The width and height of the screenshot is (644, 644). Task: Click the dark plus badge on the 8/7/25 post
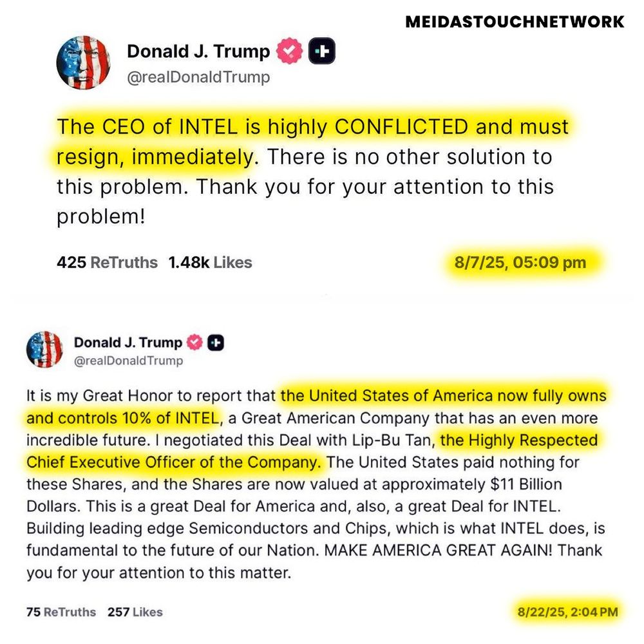pos(321,52)
